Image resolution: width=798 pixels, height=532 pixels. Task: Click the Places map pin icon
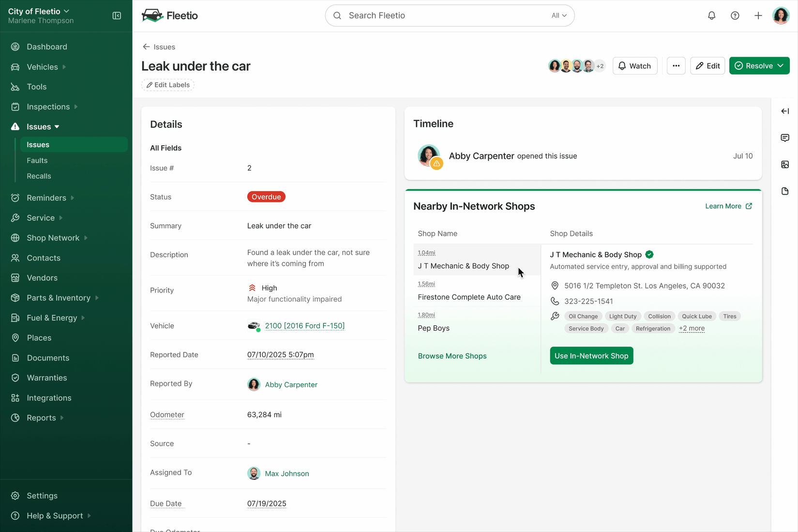click(15, 338)
